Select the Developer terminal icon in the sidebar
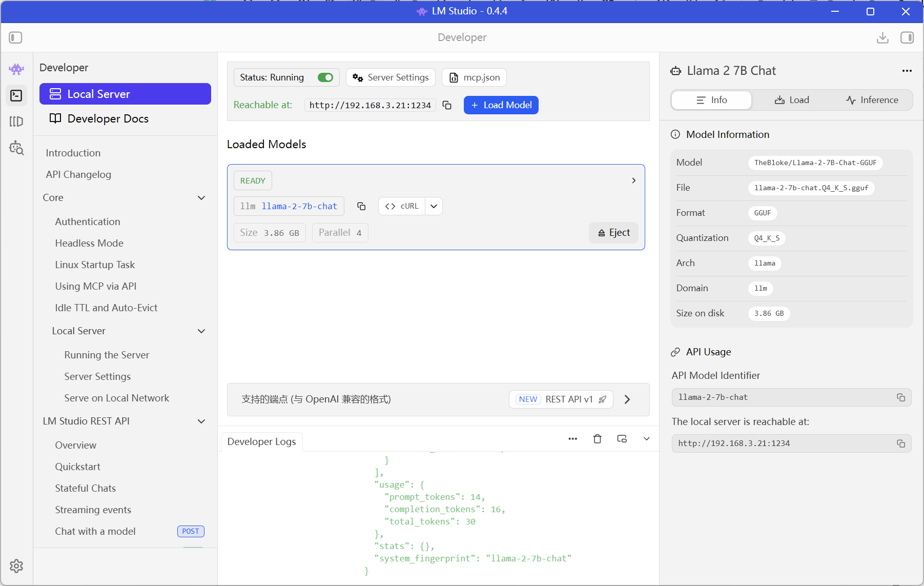This screenshot has height=586, width=924. pyautogui.click(x=16, y=95)
